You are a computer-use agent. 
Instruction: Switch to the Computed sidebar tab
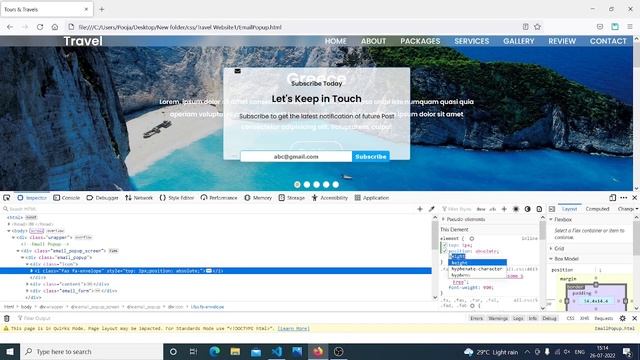point(597,209)
